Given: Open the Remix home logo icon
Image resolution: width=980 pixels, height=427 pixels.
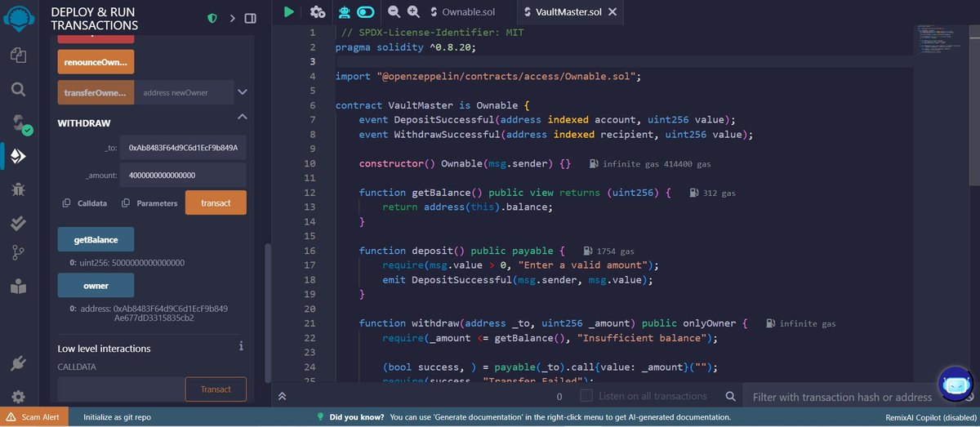Looking at the screenshot, I should (x=18, y=18).
